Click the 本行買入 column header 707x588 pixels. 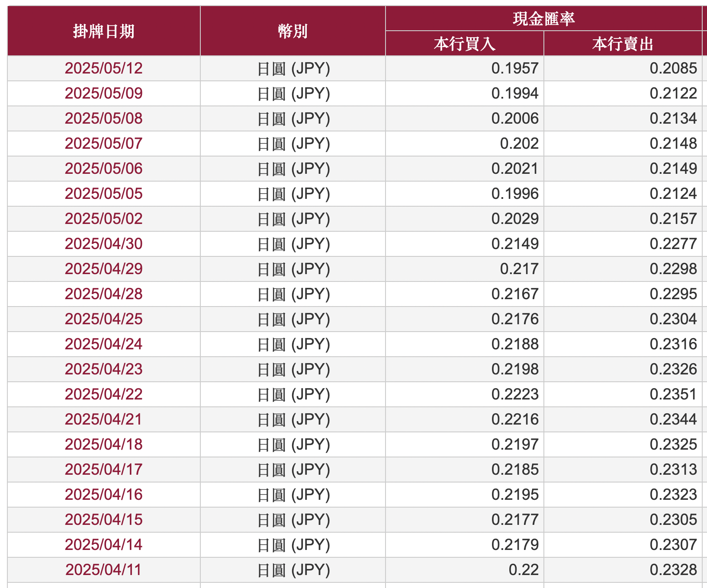(464, 44)
